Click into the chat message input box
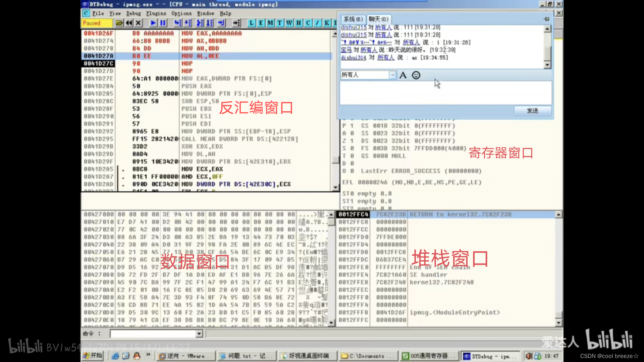The height and width of the screenshot is (362, 644). pos(445,93)
